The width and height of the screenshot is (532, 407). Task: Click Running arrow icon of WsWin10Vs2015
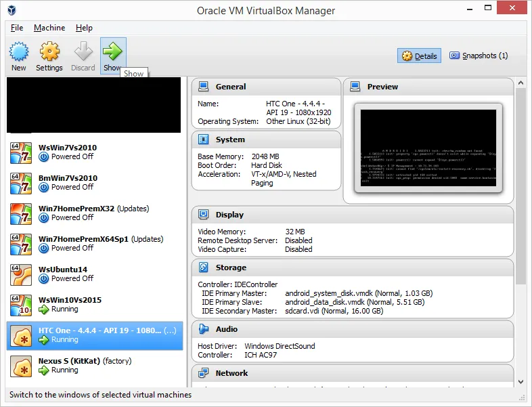pos(43,309)
